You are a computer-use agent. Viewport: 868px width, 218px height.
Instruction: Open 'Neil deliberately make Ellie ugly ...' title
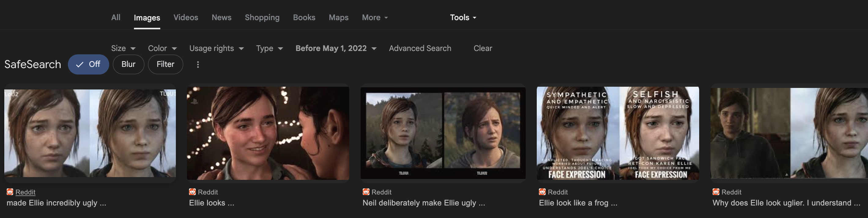(x=424, y=203)
